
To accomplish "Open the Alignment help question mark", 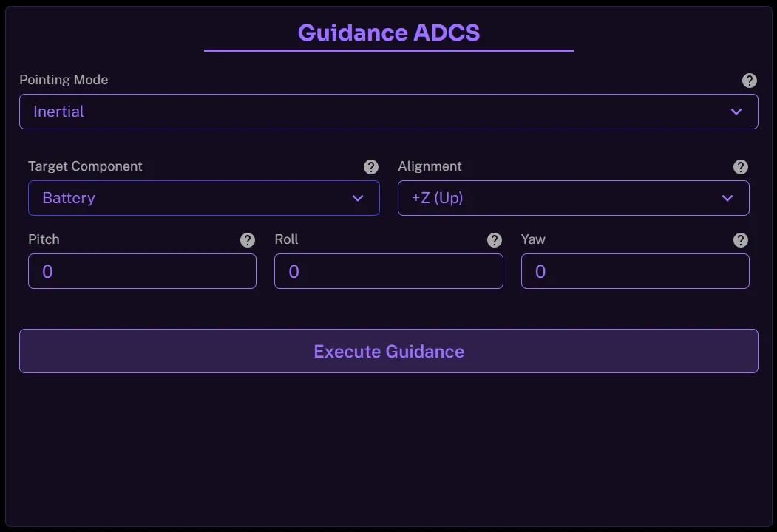I will point(740,167).
